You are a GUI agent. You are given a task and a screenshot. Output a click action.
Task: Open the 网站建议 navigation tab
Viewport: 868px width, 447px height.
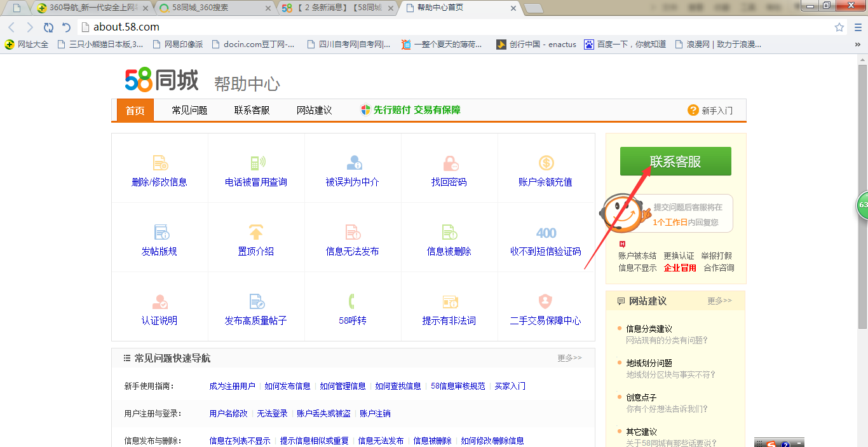314,110
